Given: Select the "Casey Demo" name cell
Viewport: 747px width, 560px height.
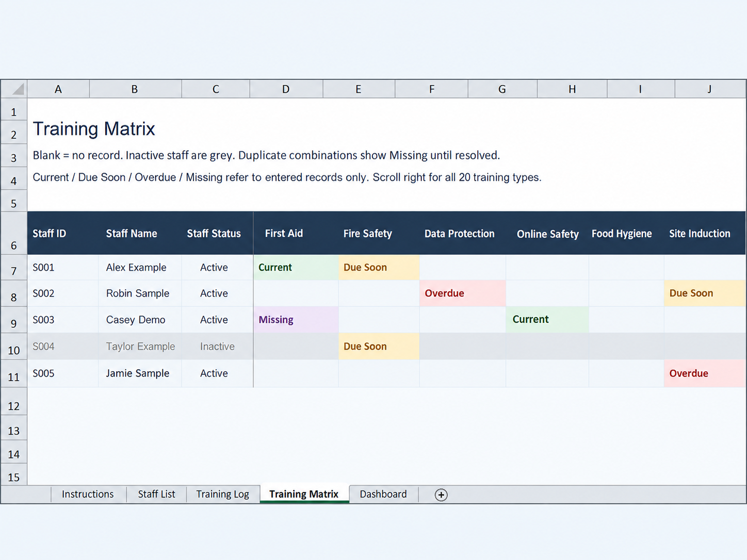Looking at the screenshot, I should point(140,320).
